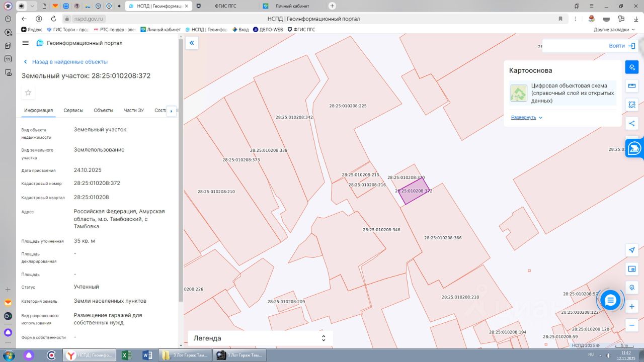Switch to the Части ЗУ tab
Screen dimensions: 644x362
[x=134, y=111]
